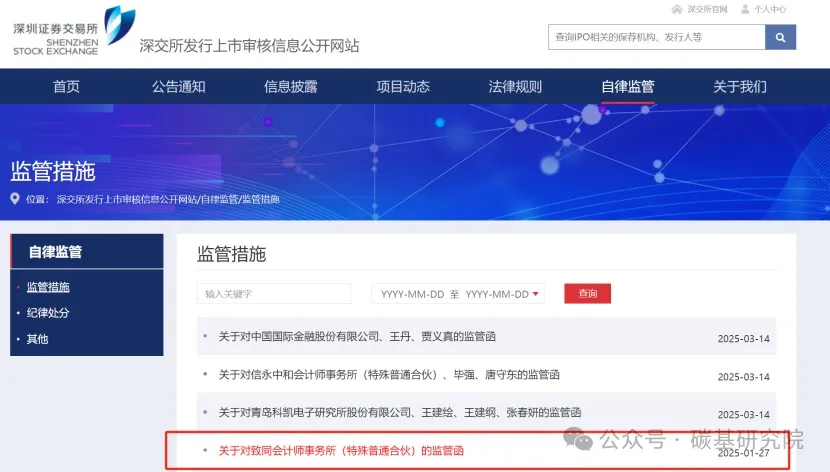Click the 深交所发行上市审核信息公开网站 site title
The image size is (830, 472).
[x=249, y=46]
